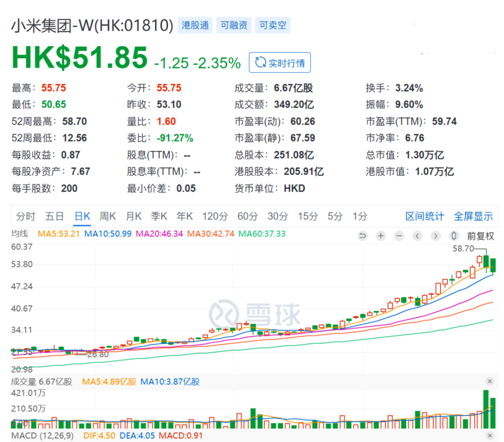Select the 月K monthly chart tab
The image size is (504, 442).
click(x=134, y=216)
